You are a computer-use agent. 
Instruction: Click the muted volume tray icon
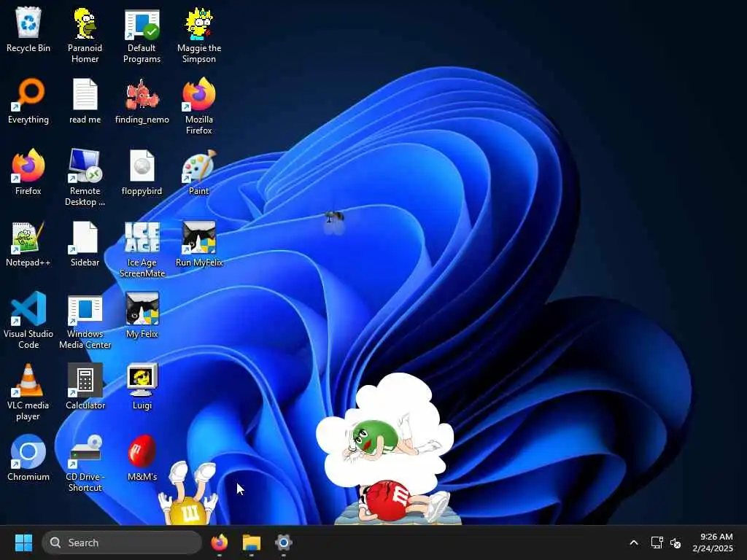pos(676,542)
